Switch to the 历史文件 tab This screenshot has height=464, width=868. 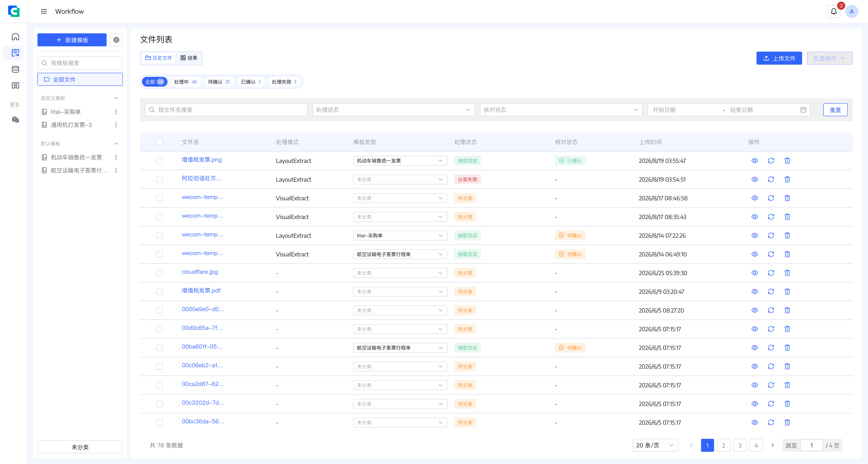tap(159, 58)
